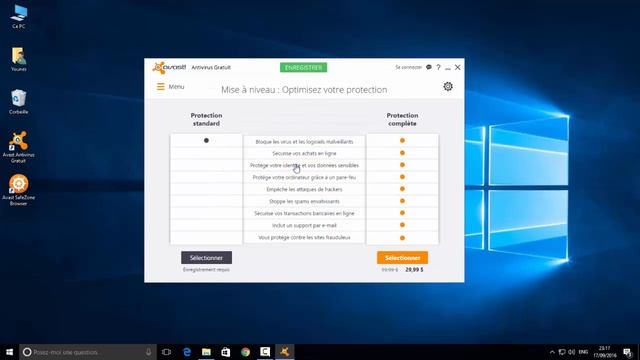Select Protection standard with dark Sélectionner button

(207, 258)
